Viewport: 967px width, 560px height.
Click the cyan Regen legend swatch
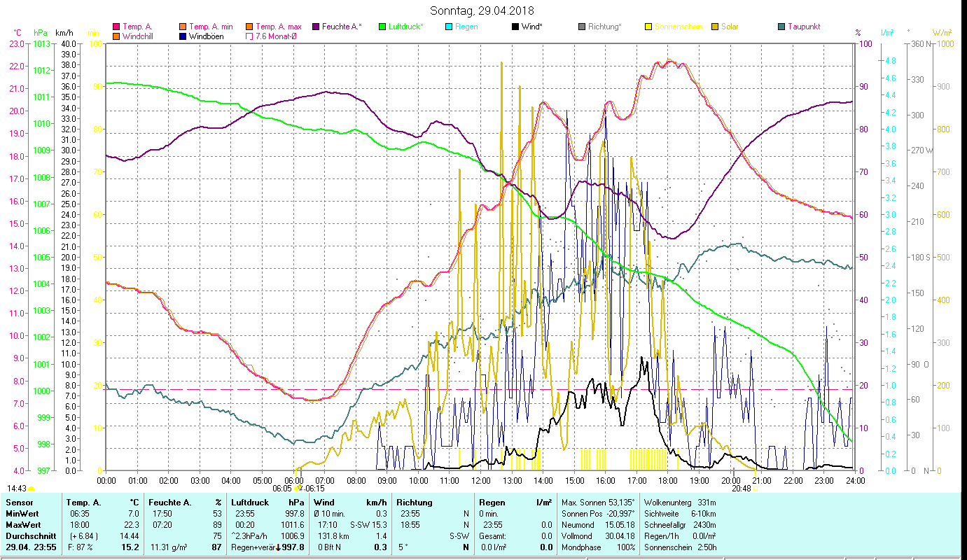[448, 27]
